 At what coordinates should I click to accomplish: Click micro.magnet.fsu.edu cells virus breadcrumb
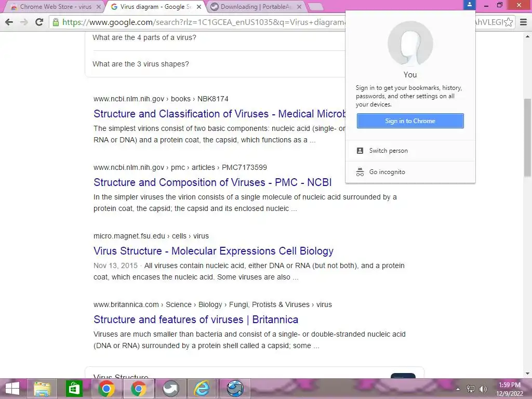[x=151, y=236]
